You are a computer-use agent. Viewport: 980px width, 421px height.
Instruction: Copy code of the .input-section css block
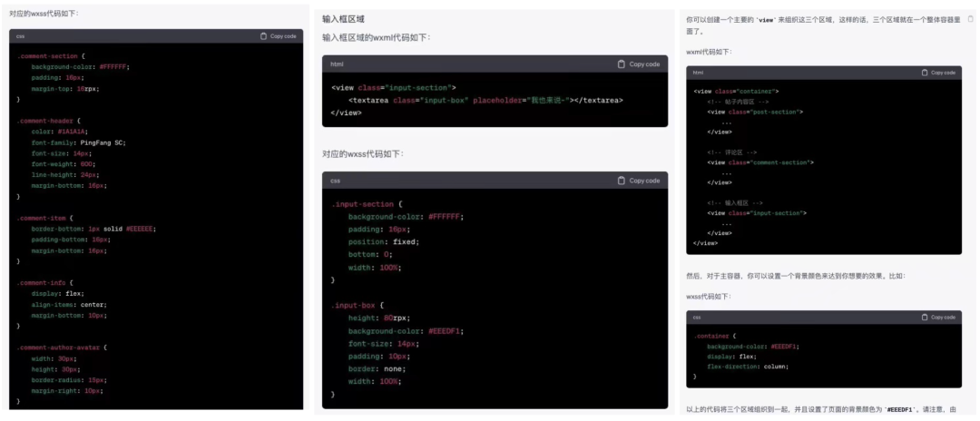pyautogui.click(x=638, y=181)
